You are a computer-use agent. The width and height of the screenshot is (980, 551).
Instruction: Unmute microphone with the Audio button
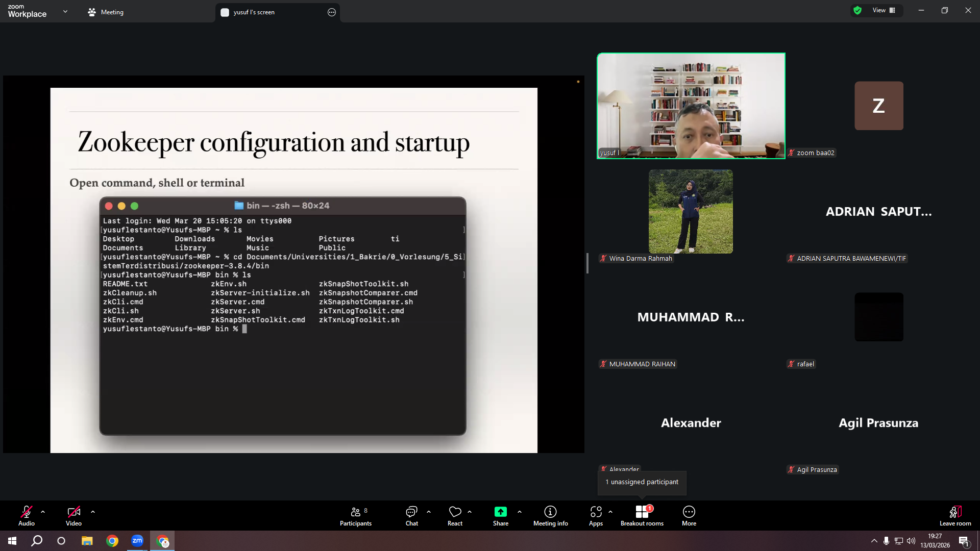[x=27, y=515]
